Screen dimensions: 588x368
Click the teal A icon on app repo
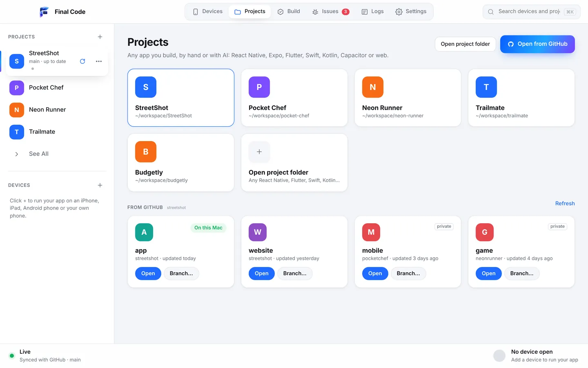coord(144,232)
